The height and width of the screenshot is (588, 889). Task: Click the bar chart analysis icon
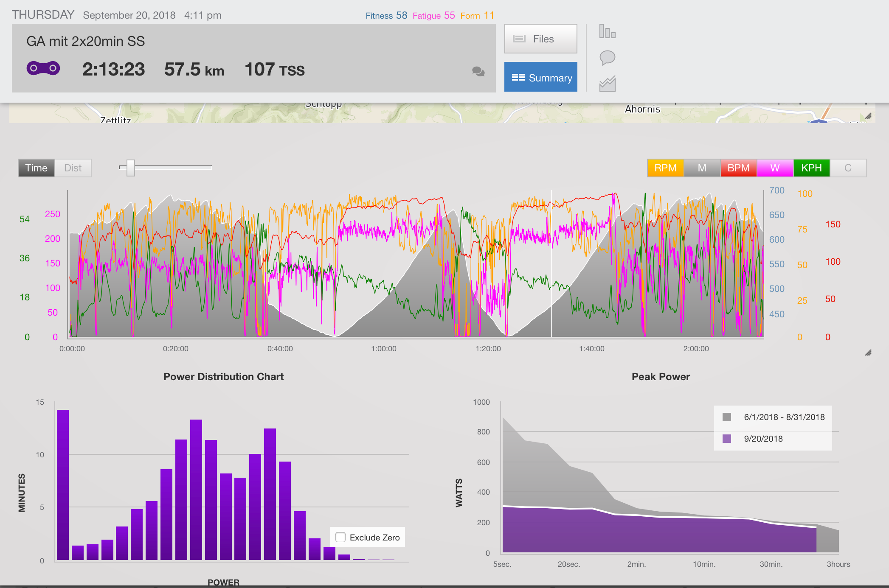pyautogui.click(x=607, y=31)
